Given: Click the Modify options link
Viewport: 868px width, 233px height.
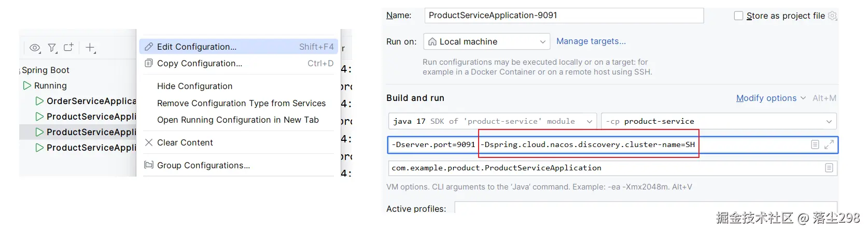Looking at the screenshot, I should 766,98.
